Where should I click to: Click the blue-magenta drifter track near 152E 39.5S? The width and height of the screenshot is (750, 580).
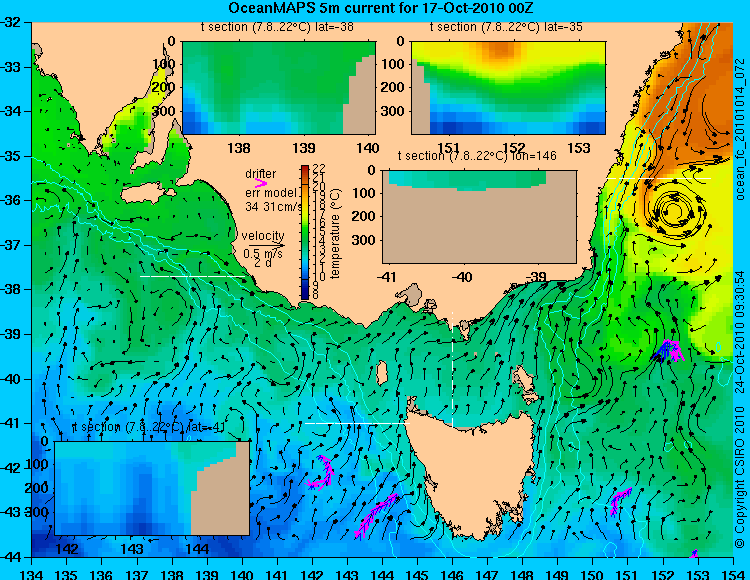668,350
